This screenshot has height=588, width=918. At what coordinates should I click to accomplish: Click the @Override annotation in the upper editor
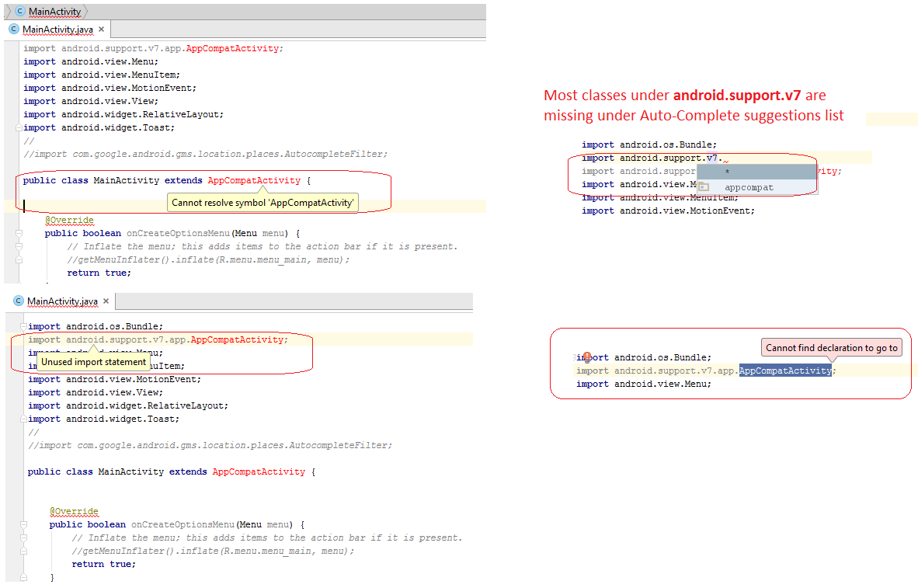[70, 220]
